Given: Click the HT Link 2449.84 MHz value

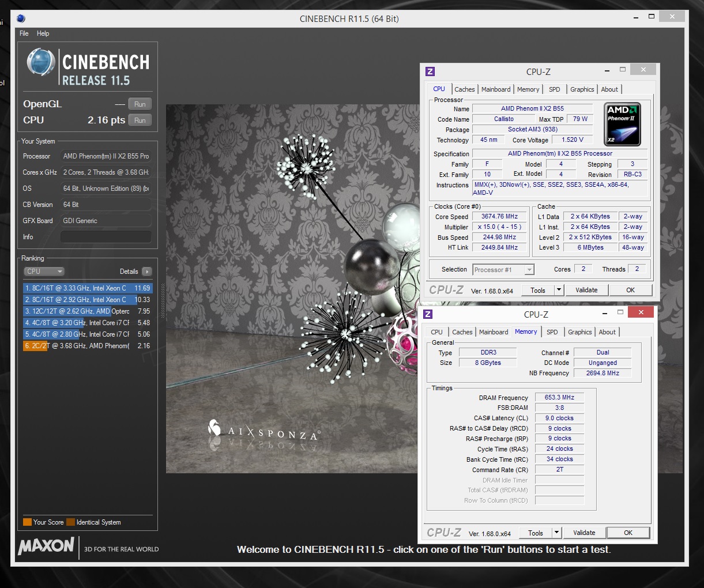Looking at the screenshot, I should pyautogui.click(x=500, y=248).
